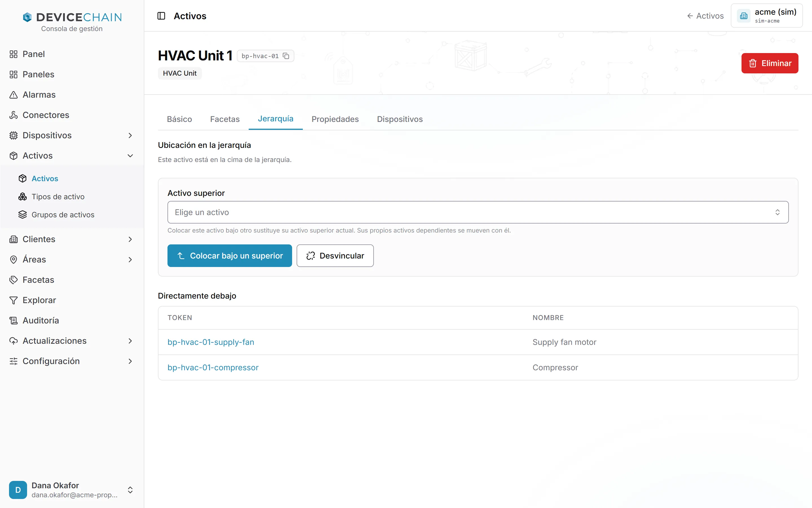Expand the Dispositivos menu chevron
Image resolution: width=812 pixels, height=508 pixels.
(131, 135)
